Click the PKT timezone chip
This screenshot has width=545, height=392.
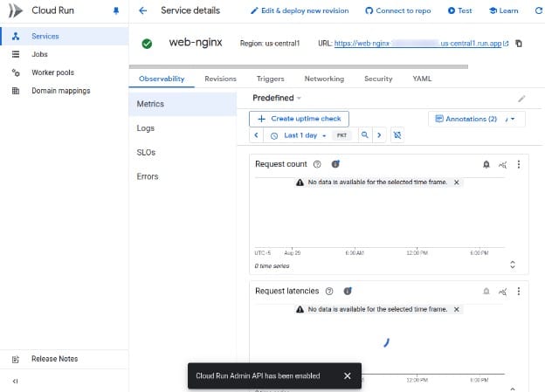tap(341, 135)
